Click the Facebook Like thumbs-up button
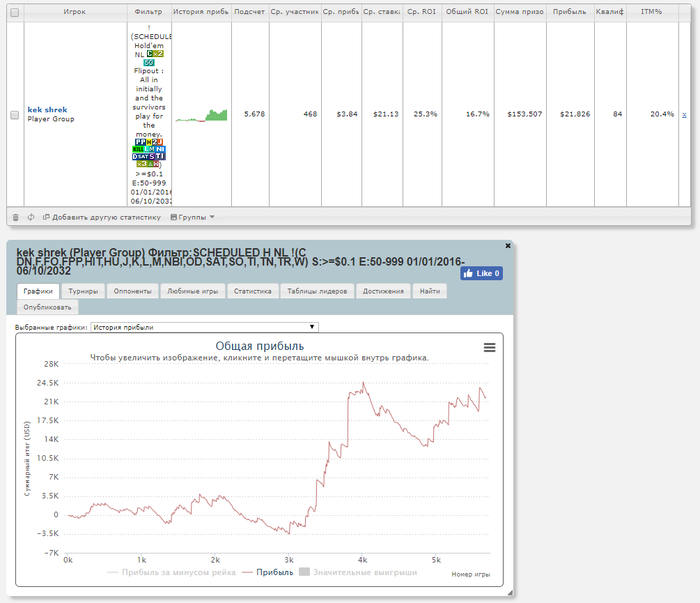This screenshot has height=603, width=700. click(x=481, y=273)
